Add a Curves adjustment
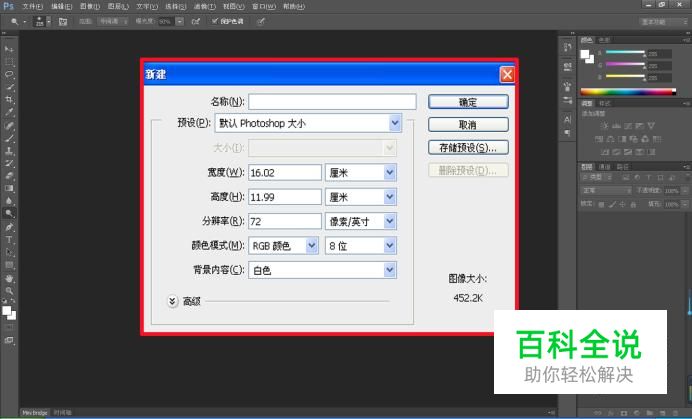Image resolution: width=692 pixels, height=419 pixels. pyautogui.click(x=628, y=126)
